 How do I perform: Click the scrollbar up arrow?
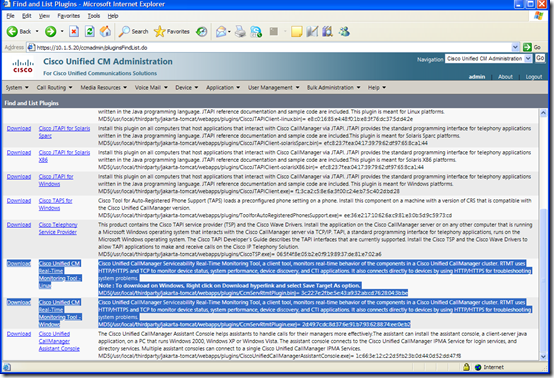[543, 113]
